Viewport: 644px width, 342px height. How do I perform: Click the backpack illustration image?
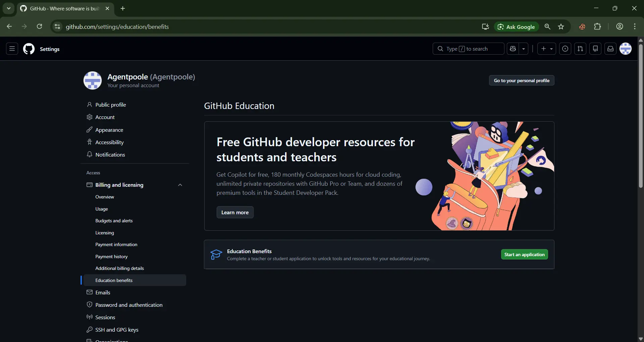(485, 176)
